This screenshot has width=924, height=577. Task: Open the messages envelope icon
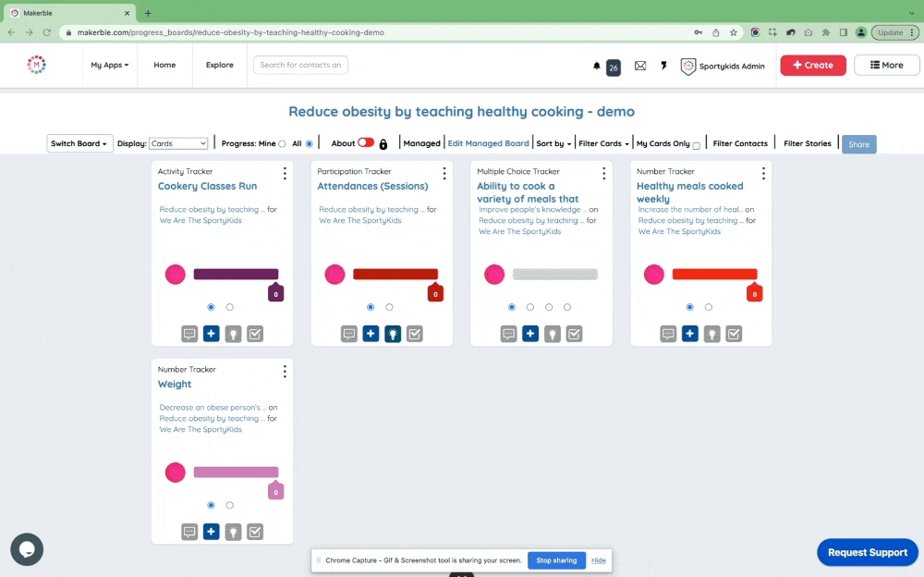tap(640, 66)
